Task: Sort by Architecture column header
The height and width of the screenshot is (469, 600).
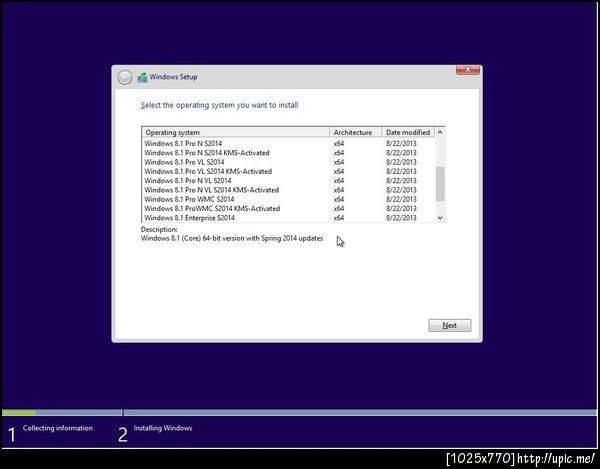Action: (356, 132)
